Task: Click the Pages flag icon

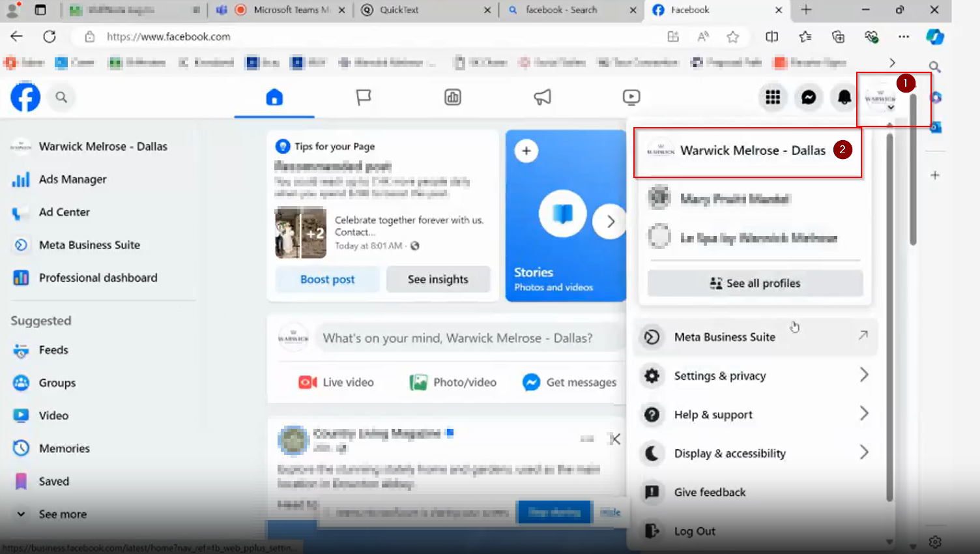Action: [x=363, y=97]
